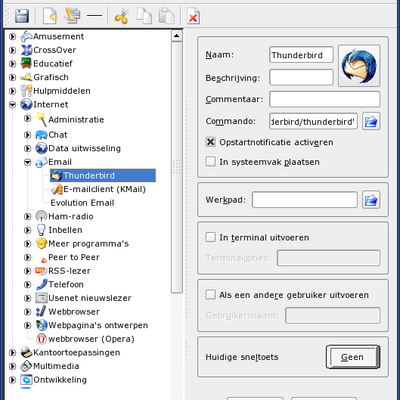The height and width of the screenshot is (400, 400).
Task: Check Als een andere gebruiker uitvoeren
Action: [210, 295]
